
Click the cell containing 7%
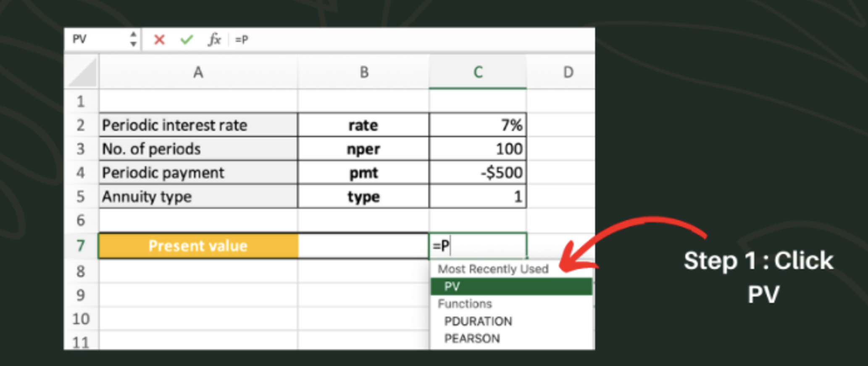point(478,125)
